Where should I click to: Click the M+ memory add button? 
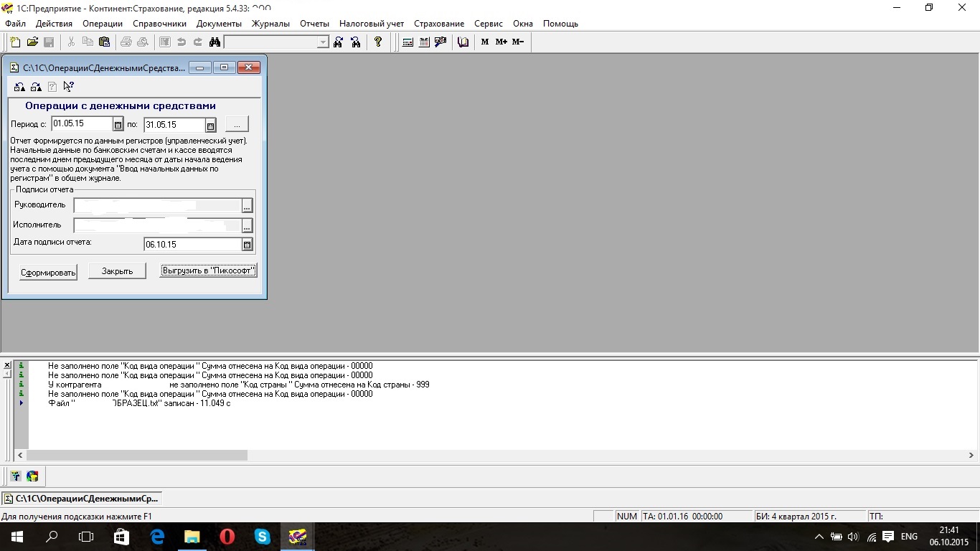point(501,42)
